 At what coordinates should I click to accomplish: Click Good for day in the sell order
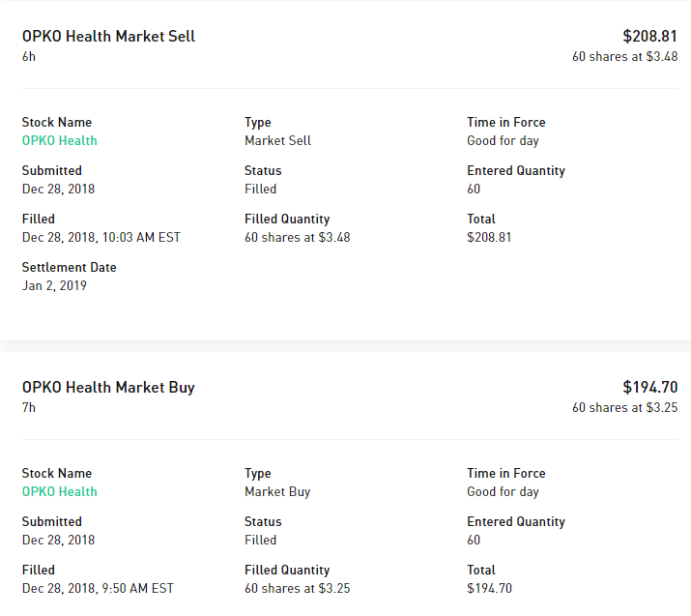pos(503,141)
